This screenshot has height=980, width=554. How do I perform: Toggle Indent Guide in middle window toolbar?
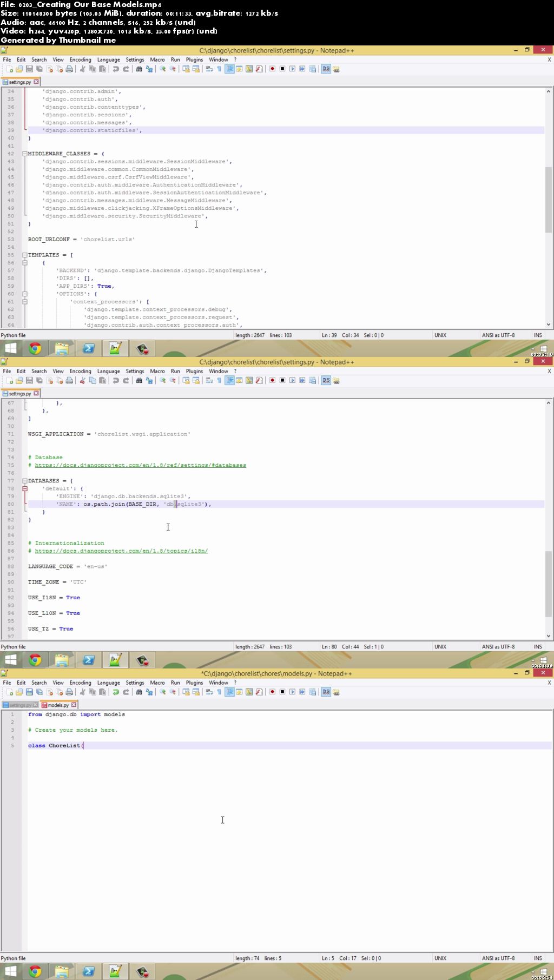tap(229, 381)
